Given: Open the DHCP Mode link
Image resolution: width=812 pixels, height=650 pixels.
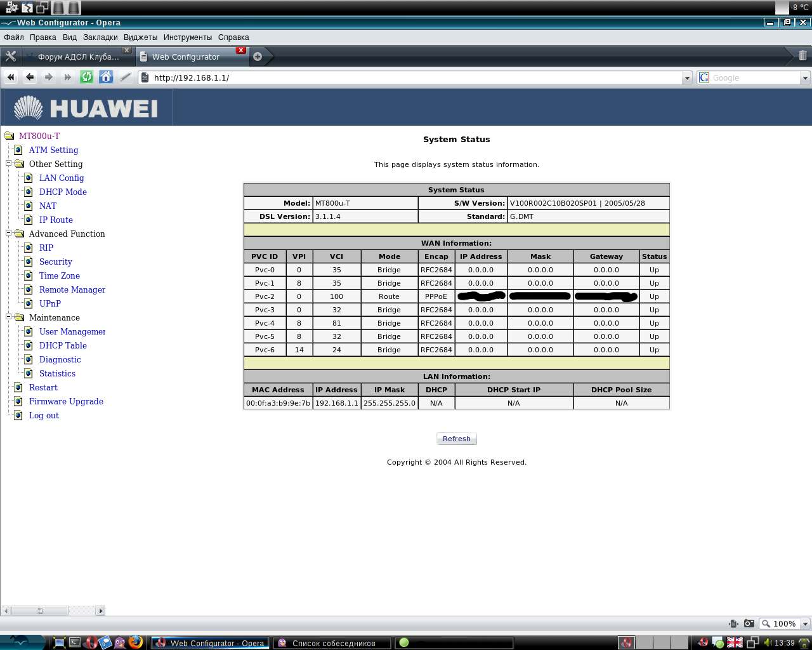Looking at the screenshot, I should 63,192.
